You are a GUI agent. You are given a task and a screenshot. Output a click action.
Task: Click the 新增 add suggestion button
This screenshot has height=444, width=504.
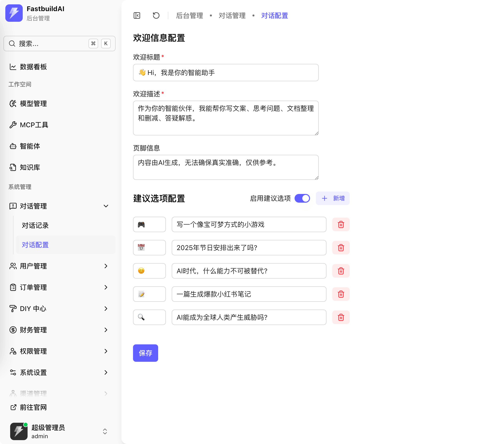pos(333,198)
